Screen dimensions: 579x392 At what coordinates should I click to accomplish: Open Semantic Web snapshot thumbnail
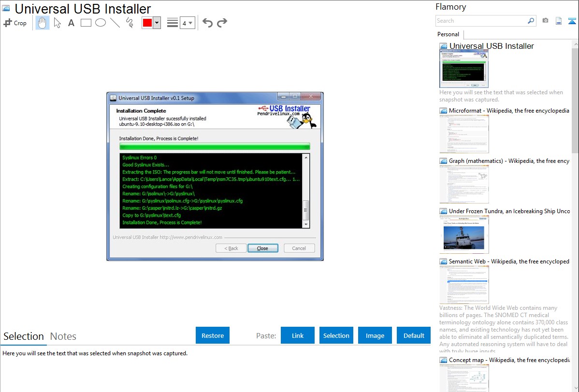click(464, 285)
